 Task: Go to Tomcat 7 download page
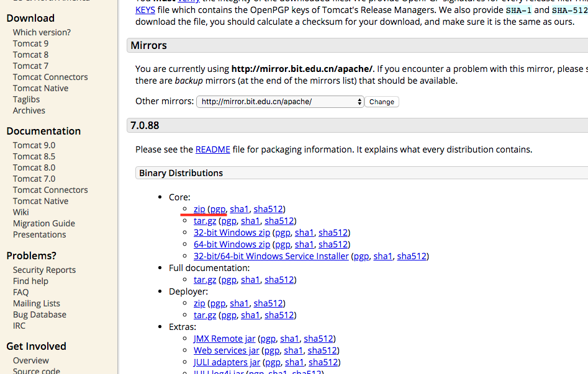(30, 66)
